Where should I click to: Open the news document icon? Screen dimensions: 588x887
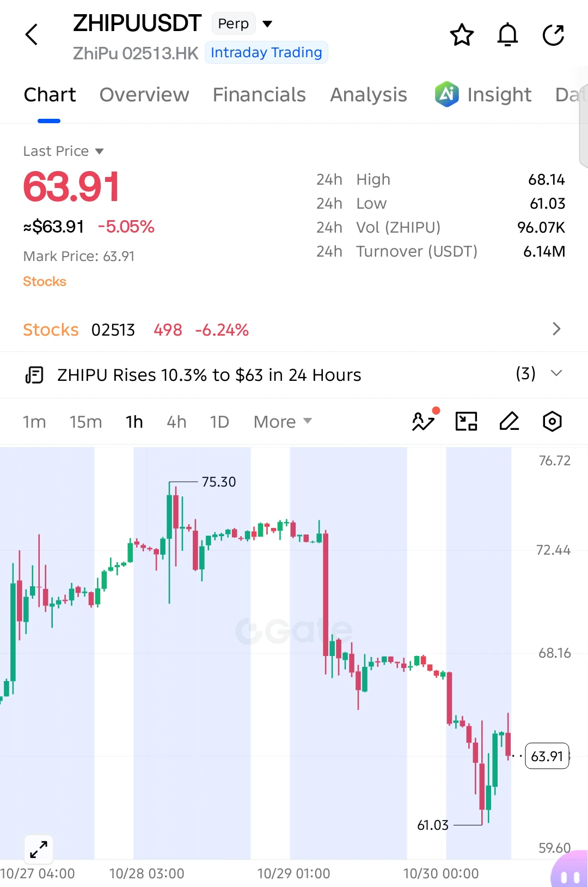(34, 375)
